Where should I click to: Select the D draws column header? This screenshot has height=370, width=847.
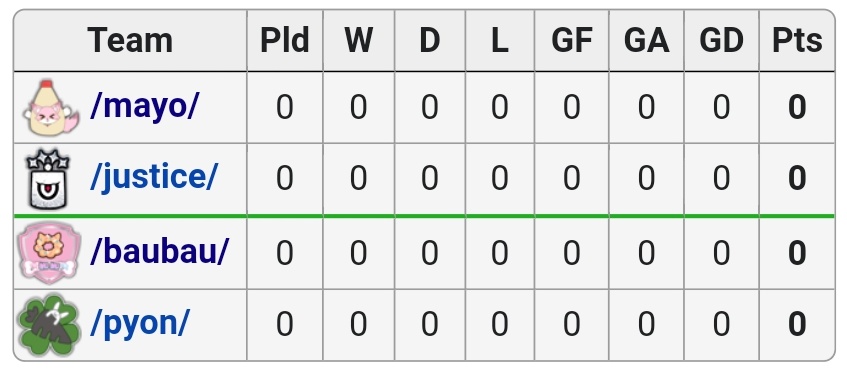[x=429, y=40]
